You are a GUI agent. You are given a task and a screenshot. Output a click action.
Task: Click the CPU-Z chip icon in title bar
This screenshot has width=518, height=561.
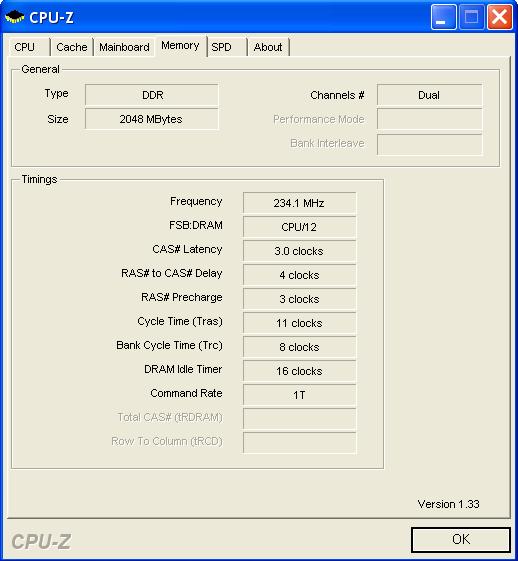[15, 17]
